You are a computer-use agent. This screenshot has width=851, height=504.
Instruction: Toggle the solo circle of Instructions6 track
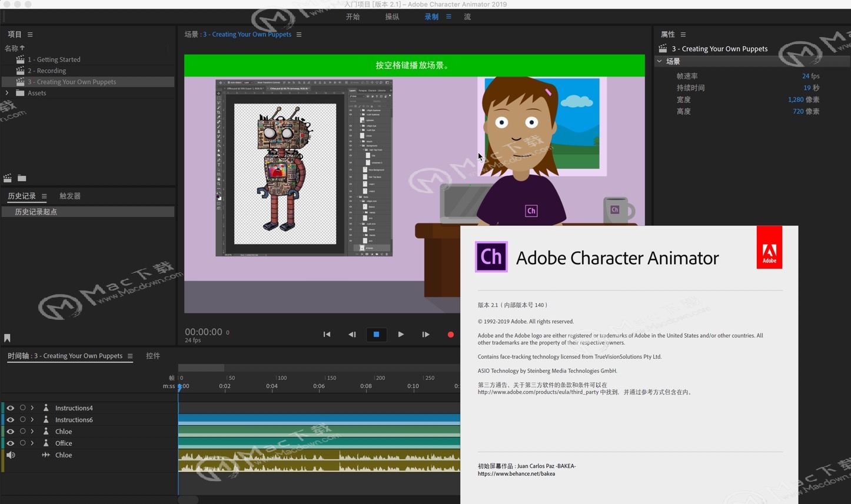coord(23,419)
